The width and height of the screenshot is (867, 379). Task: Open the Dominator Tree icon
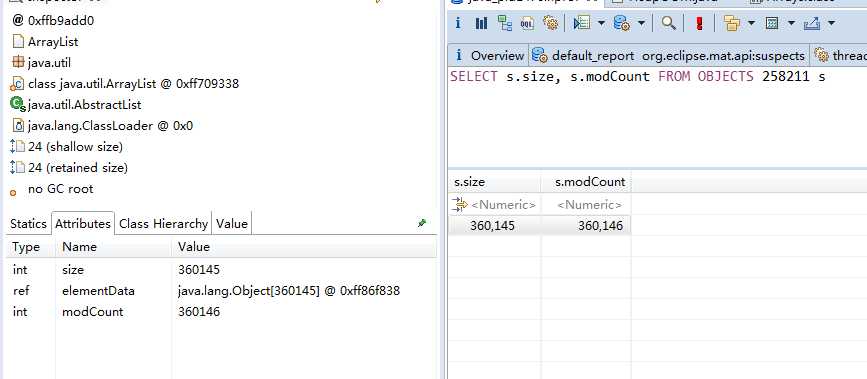click(504, 23)
